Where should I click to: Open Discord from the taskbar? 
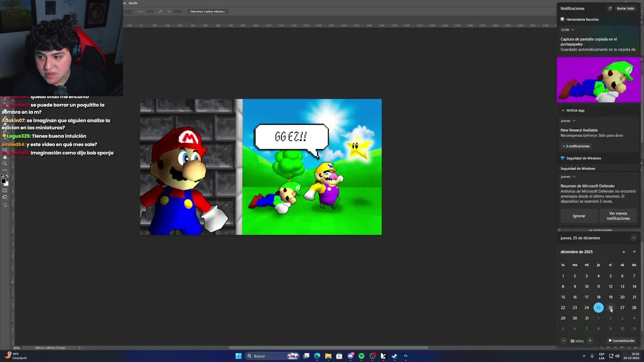click(x=351, y=356)
